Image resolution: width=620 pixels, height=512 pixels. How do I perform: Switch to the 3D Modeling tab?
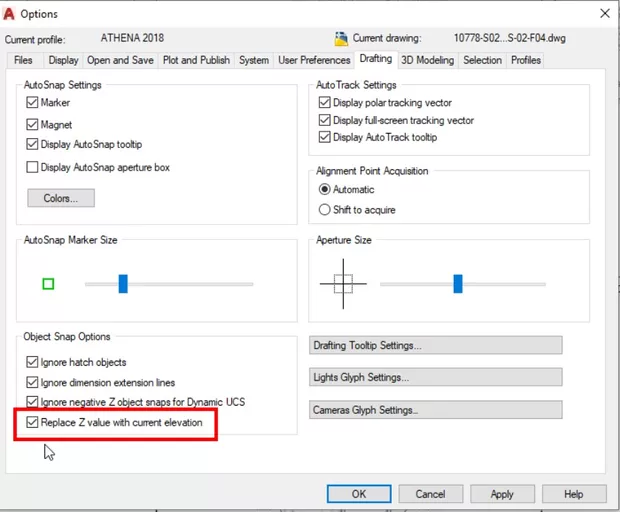[x=427, y=60]
